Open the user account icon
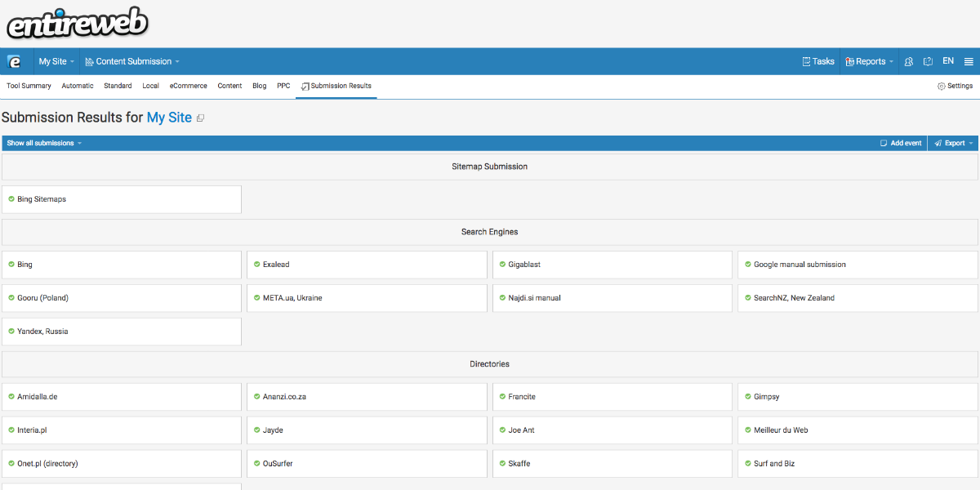 (x=909, y=61)
